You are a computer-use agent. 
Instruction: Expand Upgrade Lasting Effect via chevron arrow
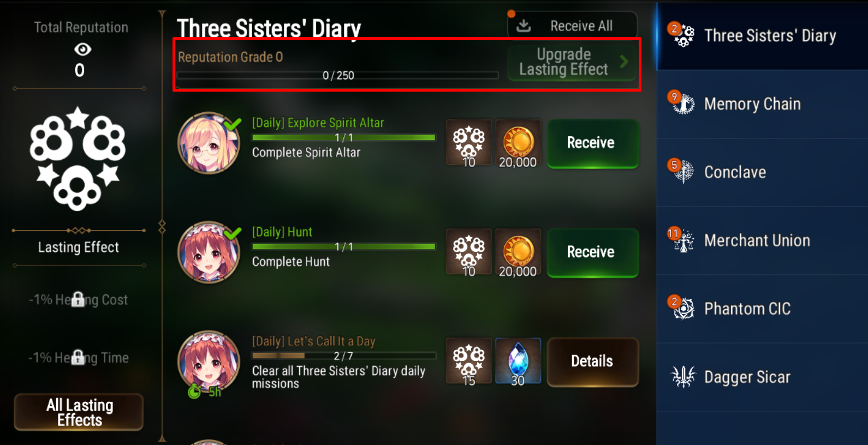624,62
